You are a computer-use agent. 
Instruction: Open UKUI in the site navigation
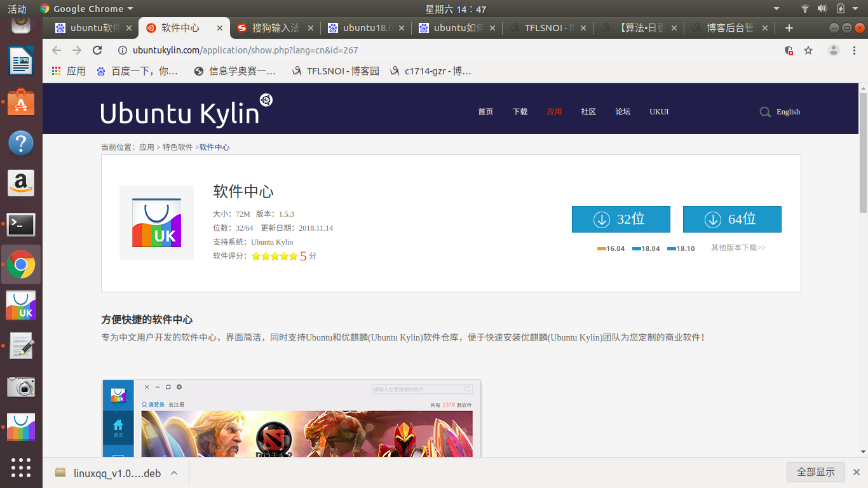pyautogui.click(x=659, y=112)
